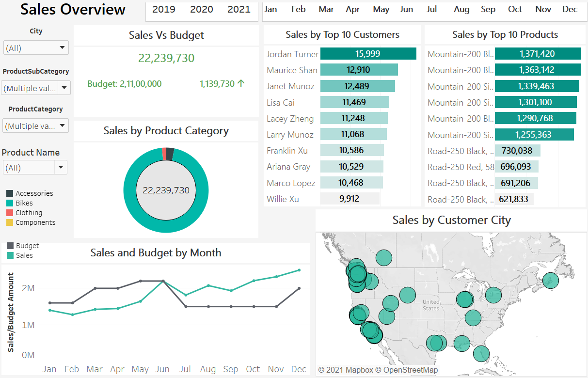Click the Budget: 2,11,00,000 value
588x378 pixels.
125,84
